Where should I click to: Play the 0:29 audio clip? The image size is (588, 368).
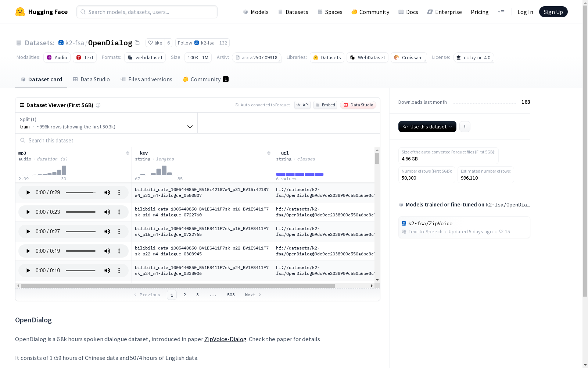coord(28,192)
